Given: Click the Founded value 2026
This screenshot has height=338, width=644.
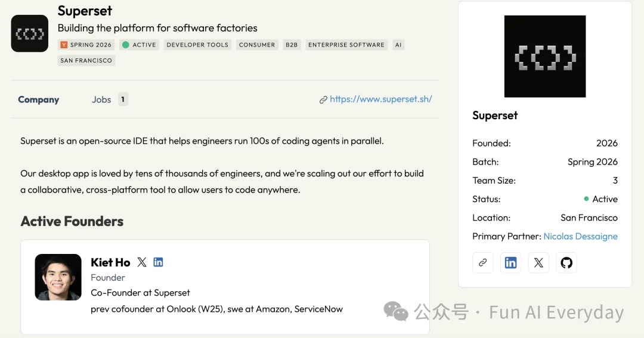Looking at the screenshot, I should click(606, 143).
